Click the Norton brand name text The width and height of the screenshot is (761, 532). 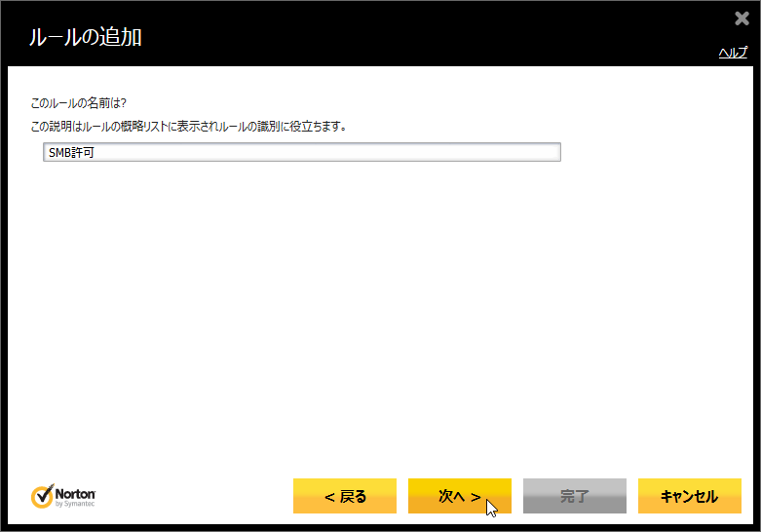tap(75, 493)
